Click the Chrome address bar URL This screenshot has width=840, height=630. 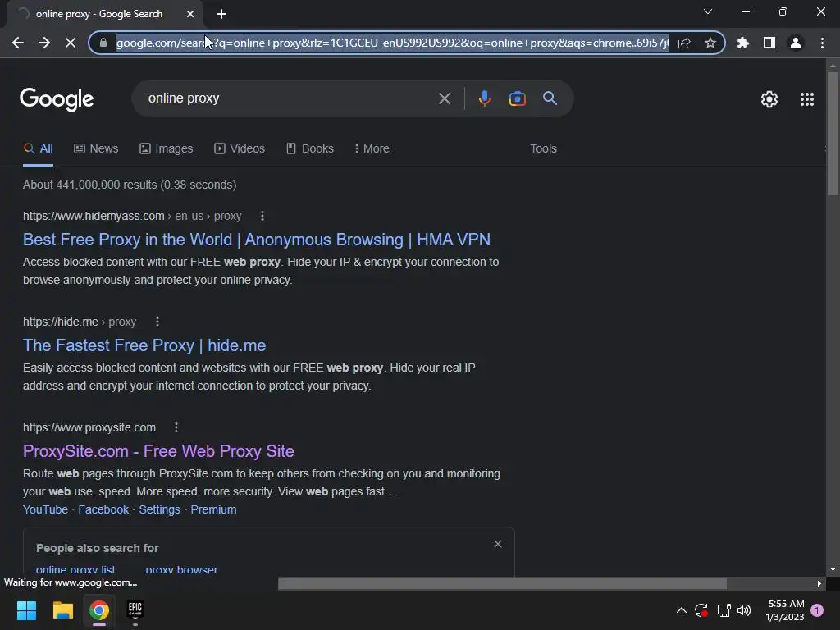tap(392, 43)
